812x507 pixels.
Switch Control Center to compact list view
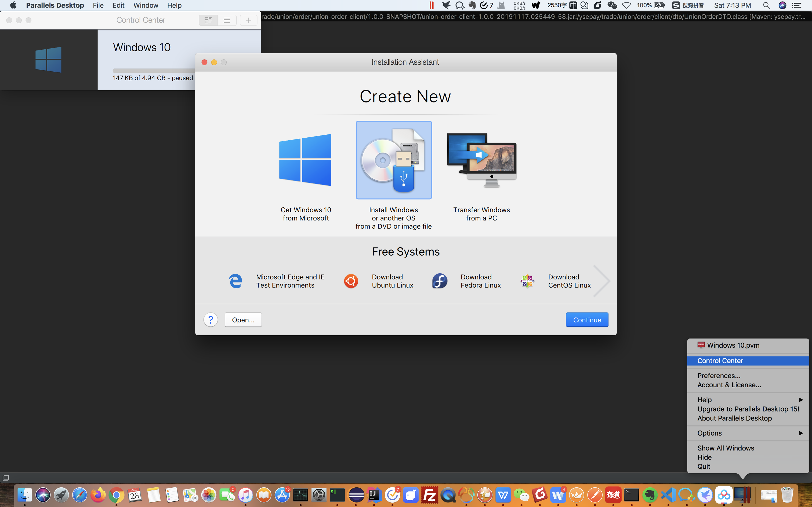click(x=227, y=20)
